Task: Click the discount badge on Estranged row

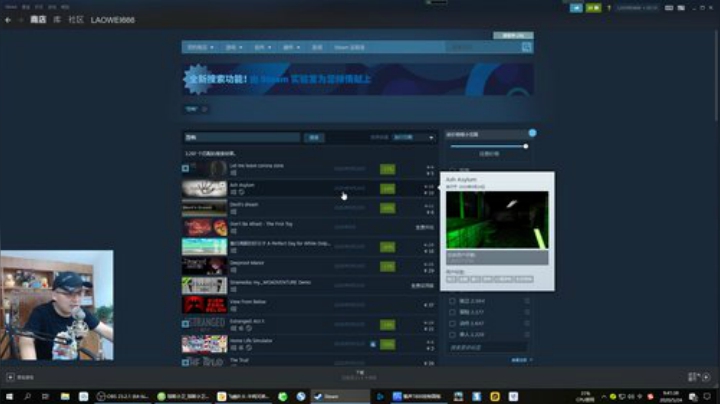Action: pos(388,325)
